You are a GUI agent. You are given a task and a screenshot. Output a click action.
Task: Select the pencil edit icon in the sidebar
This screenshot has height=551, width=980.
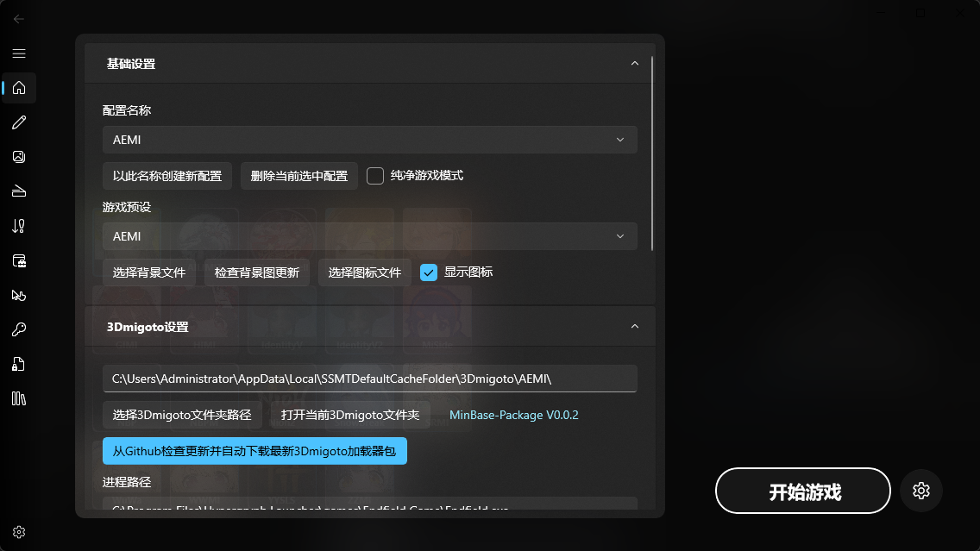coord(18,122)
